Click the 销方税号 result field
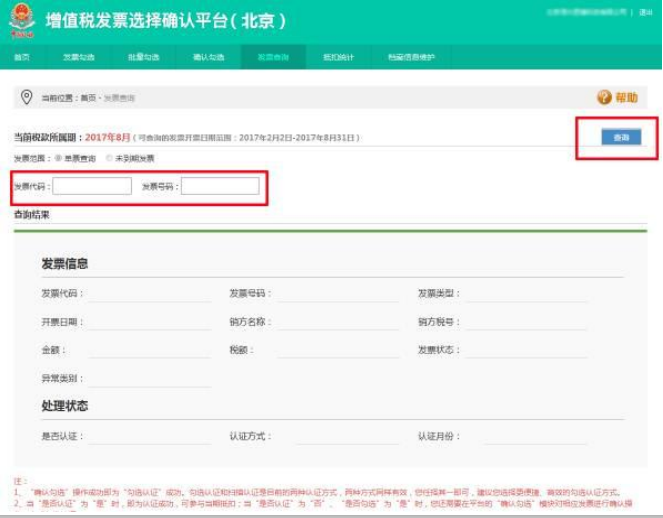The height and width of the screenshot is (518, 663). pos(526,322)
